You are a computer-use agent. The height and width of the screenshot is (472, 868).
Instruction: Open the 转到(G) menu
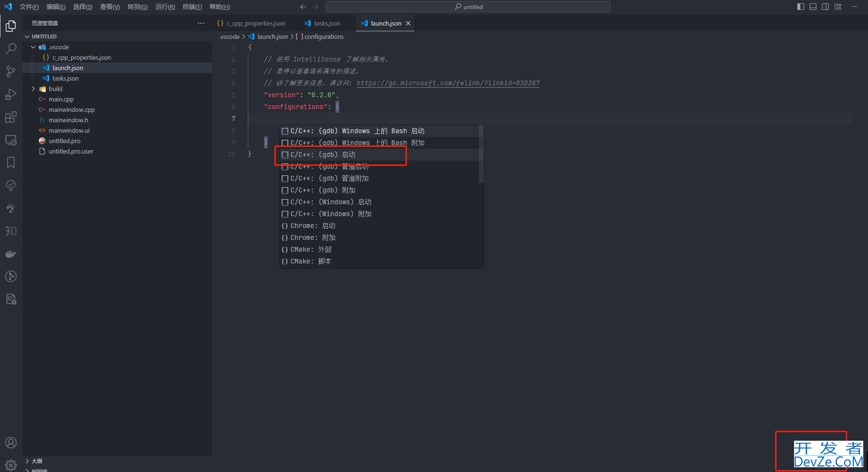137,7
